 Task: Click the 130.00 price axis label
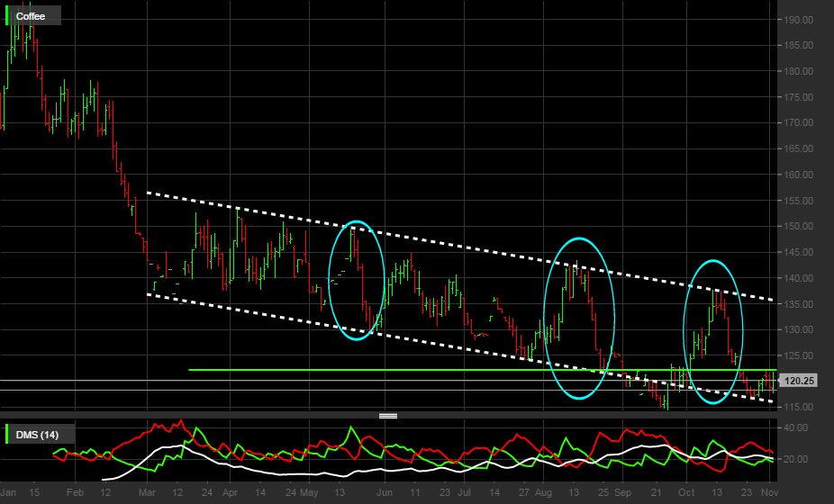[798, 329]
